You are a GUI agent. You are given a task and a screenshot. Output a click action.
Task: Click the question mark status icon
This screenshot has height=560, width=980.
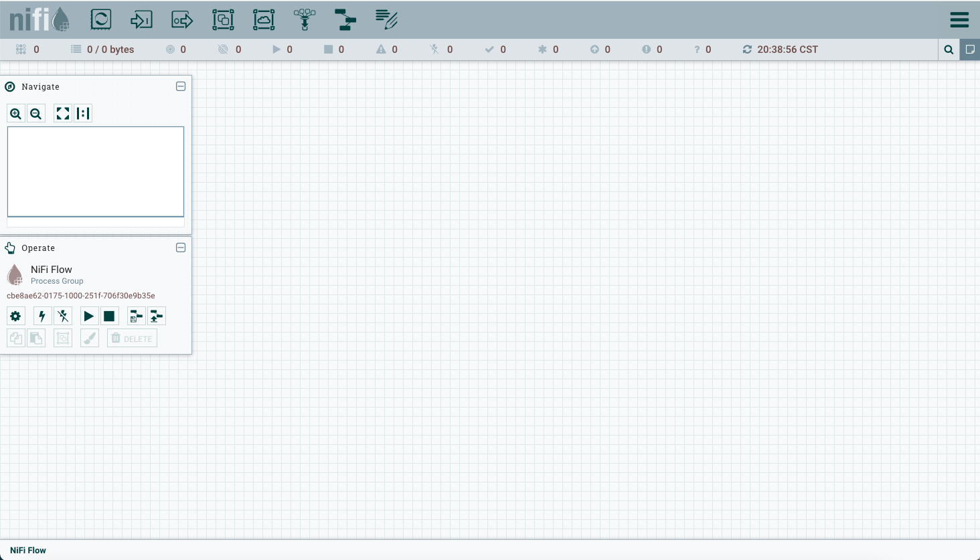point(697,50)
